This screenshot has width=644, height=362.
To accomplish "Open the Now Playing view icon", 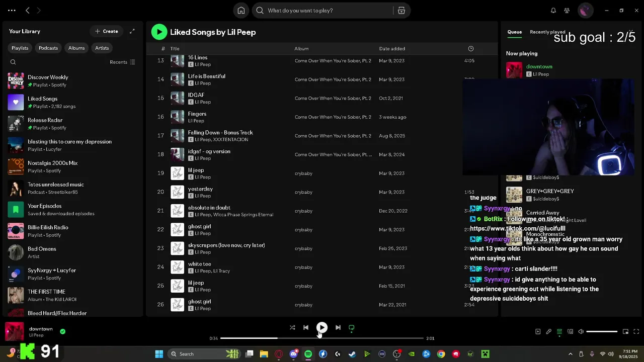I will [x=538, y=331].
